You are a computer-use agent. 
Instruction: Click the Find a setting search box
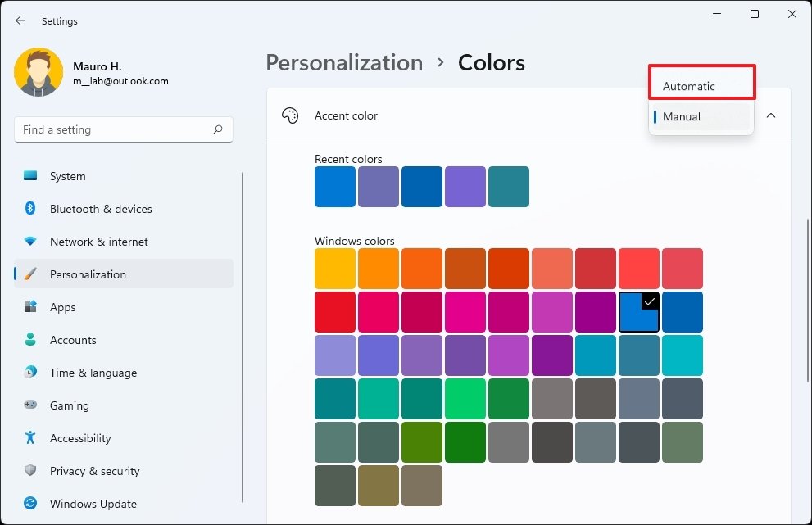[x=123, y=129]
